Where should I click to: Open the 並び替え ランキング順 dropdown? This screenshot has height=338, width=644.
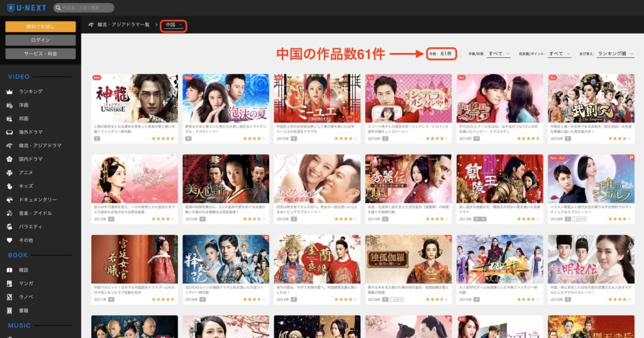coord(616,54)
